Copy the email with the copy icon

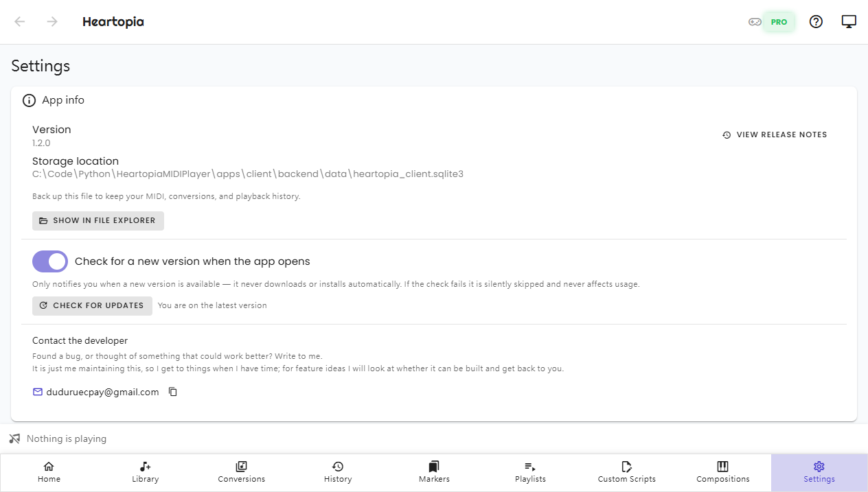pyautogui.click(x=173, y=392)
